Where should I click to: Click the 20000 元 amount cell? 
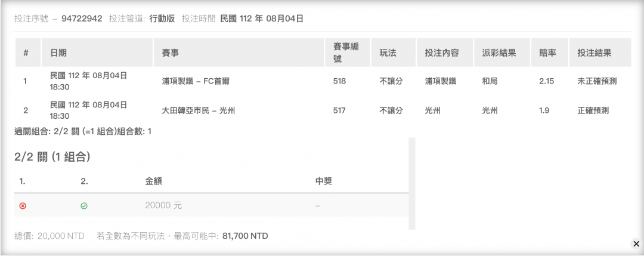(x=163, y=205)
